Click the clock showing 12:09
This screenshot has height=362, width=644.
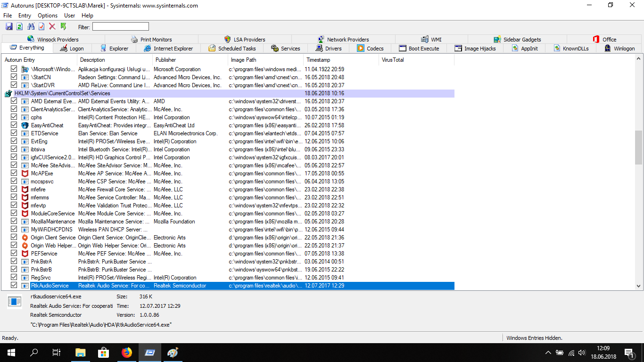tap(603, 348)
